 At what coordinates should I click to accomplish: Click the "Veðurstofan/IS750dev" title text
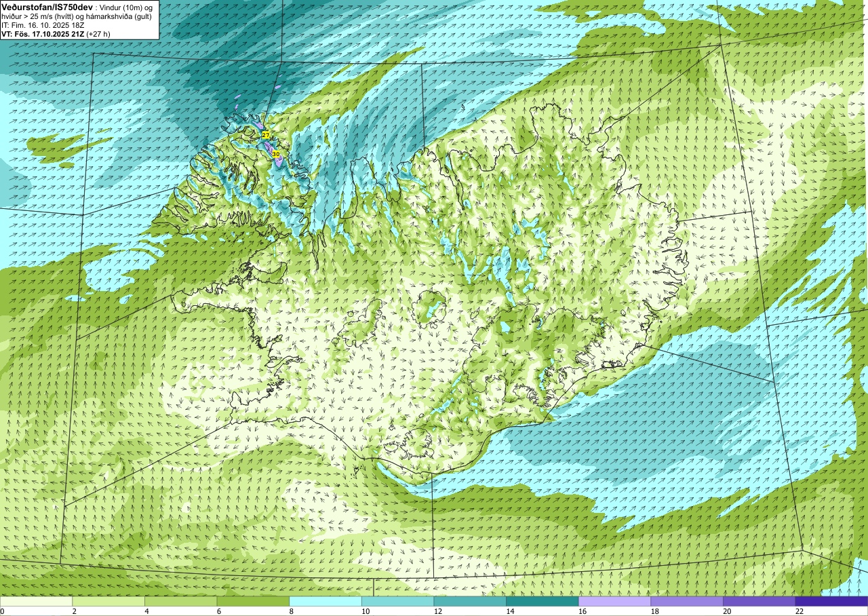(x=47, y=7)
